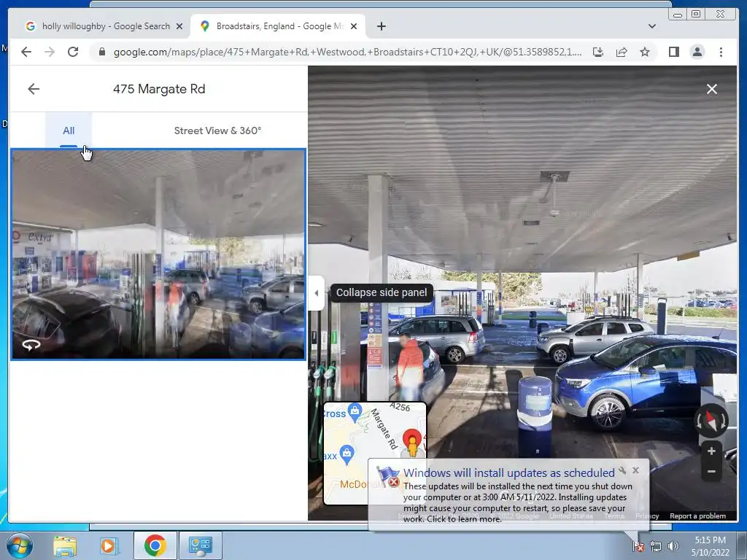Expand the tab search dropdown arrow
The width and height of the screenshot is (747, 560).
coord(651,26)
